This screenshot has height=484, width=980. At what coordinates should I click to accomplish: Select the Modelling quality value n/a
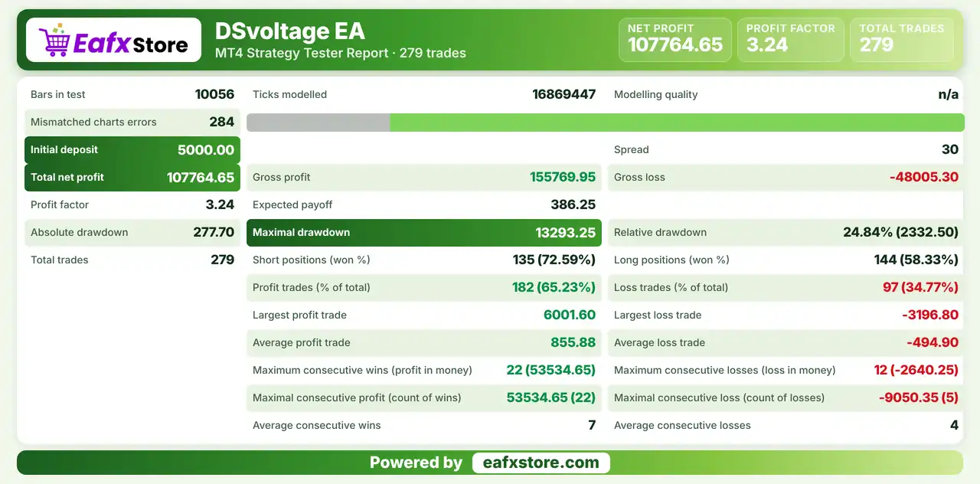(948, 95)
